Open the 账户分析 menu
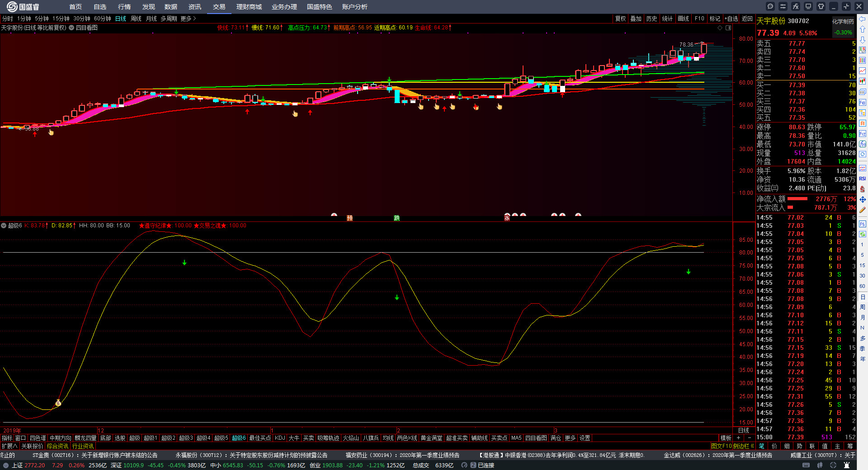868x470 pixels. point(355,7)
